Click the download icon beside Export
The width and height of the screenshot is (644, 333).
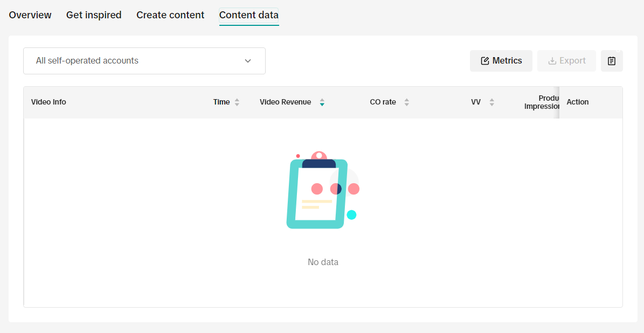pyautogui.click(x=552, y=61)
